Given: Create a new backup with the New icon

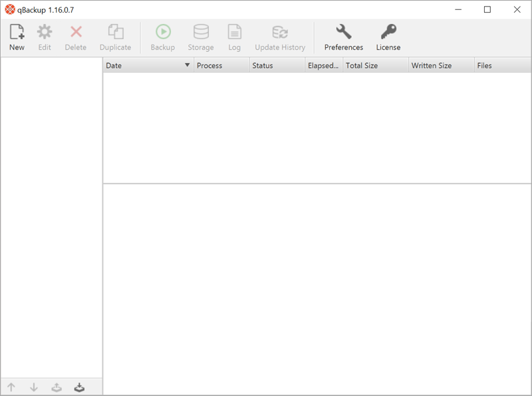Looking at the screenshot, I should pyautogui.click(x=17, y=32).
